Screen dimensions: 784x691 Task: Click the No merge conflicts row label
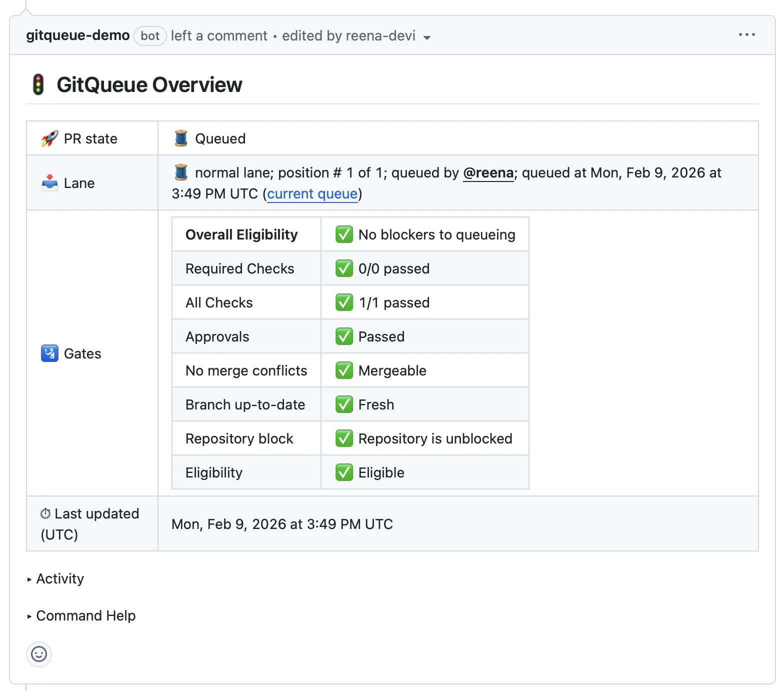[x=246, y=370]
